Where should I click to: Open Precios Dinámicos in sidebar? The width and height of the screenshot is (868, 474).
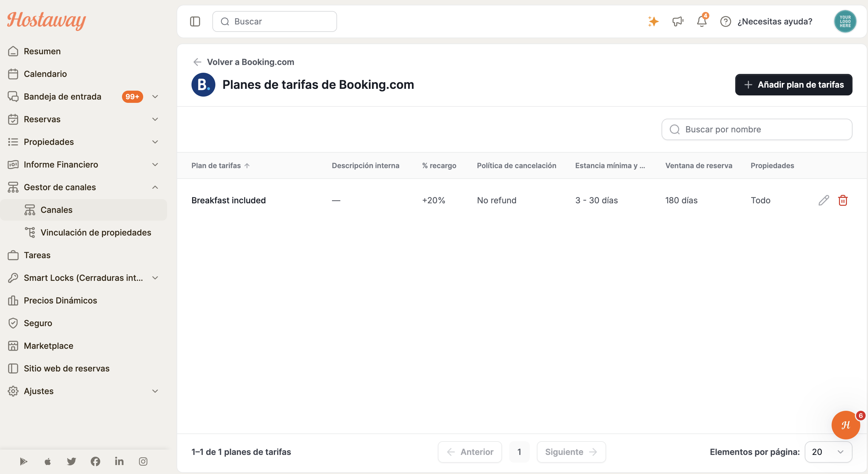(84, 300)
